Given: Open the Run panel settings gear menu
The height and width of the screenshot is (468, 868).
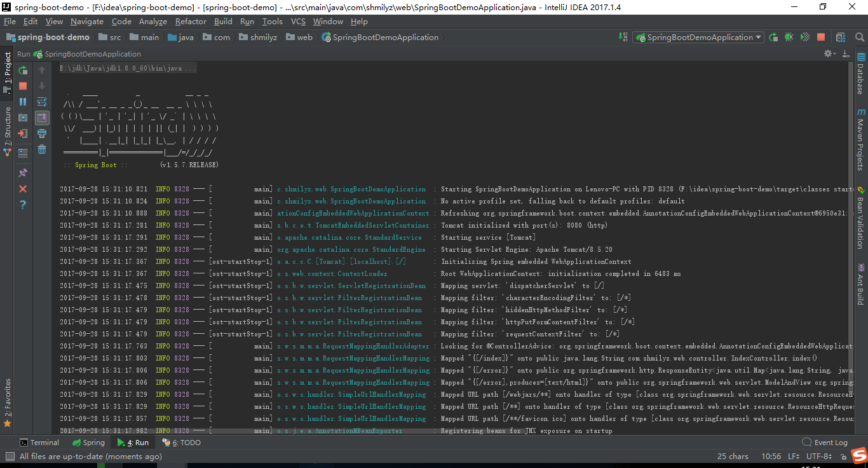Looking at the screenshot, I should click(828, 53).
